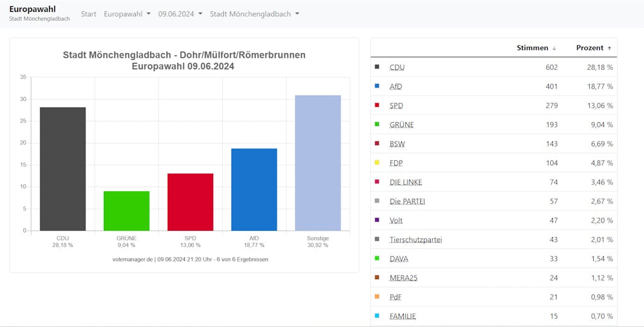644x327 pixels.
Task: Click the cyan FAMILIE color square
Action: pyautogui.click(x=377, y=316)
